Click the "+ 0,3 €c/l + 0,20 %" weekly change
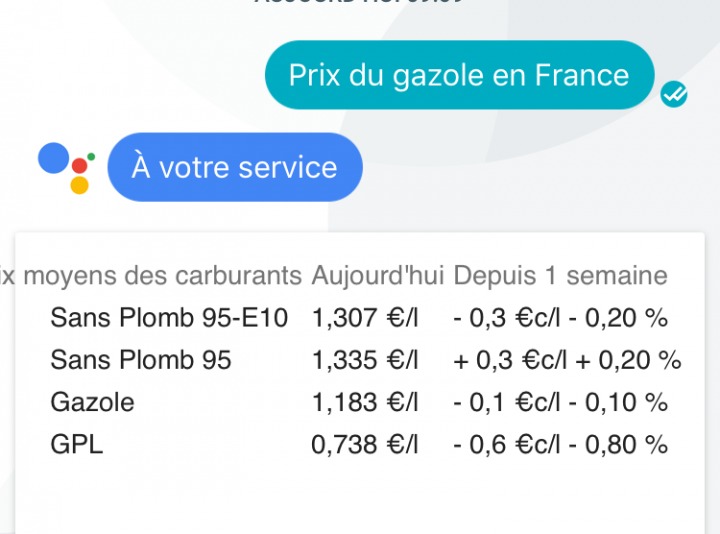 click(567, 360)
